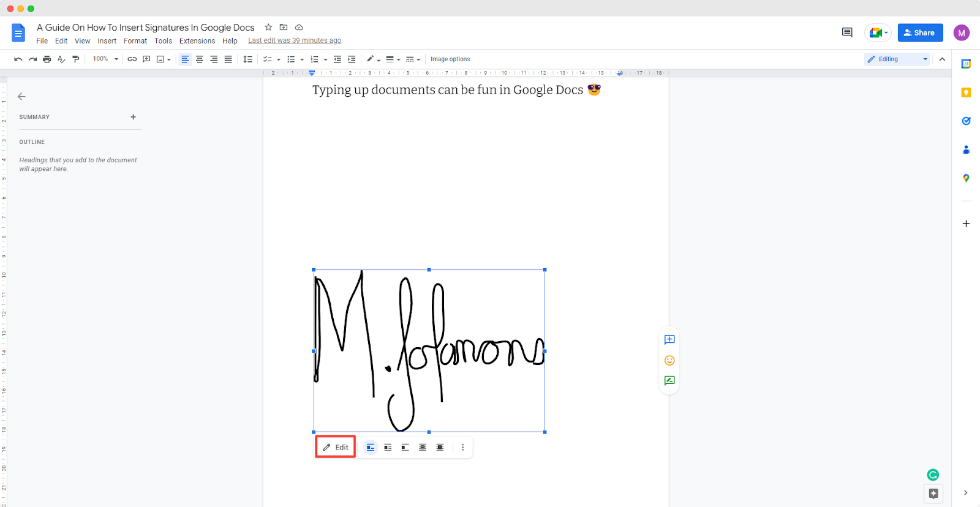Close the document outline with the back arrow
Screen dimensions: 980x507
21,97
